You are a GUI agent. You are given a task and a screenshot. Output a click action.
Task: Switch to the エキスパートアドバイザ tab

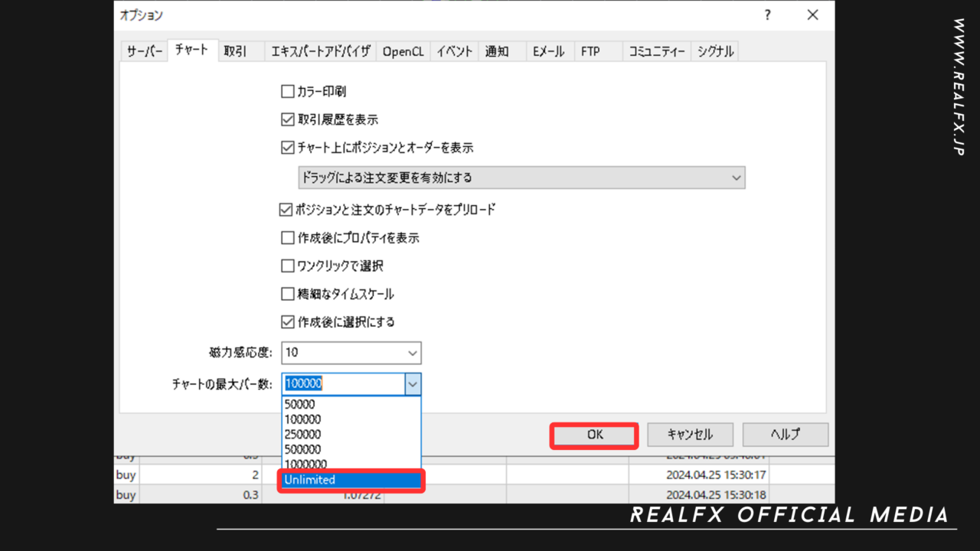tap(321, 51)
